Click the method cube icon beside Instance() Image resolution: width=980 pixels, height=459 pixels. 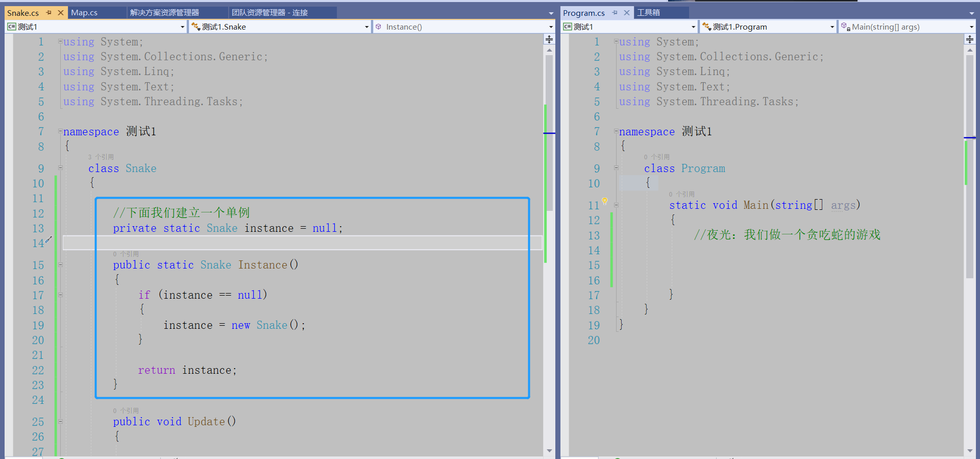click(378, 27)
